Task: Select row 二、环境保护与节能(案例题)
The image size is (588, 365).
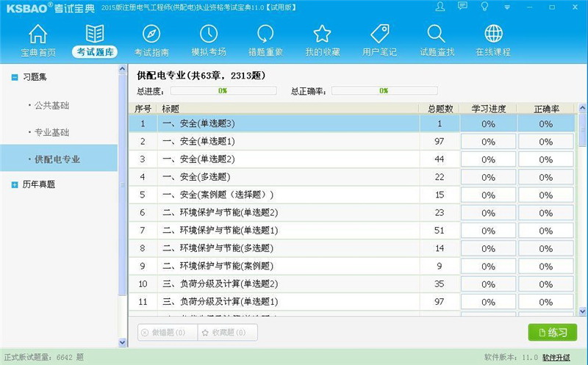Action: pos(352,266)
